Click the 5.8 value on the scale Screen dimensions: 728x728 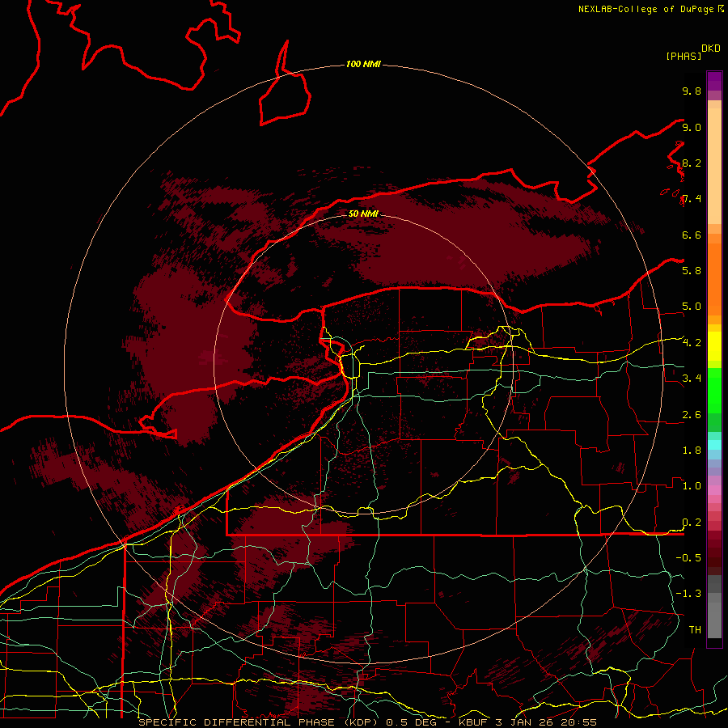point(692,271)
